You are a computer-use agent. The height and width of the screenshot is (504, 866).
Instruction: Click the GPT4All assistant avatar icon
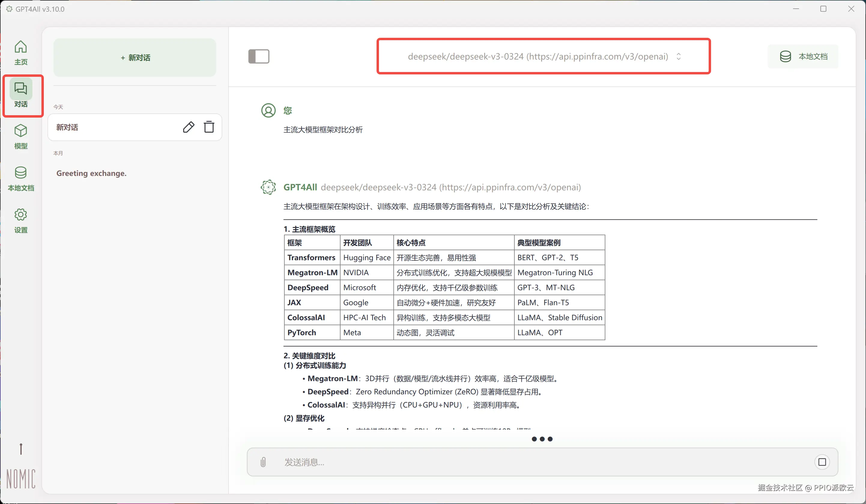268,187
